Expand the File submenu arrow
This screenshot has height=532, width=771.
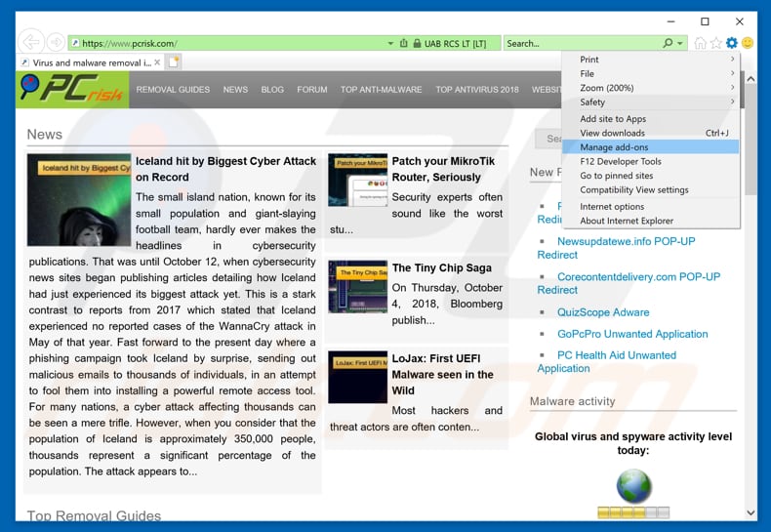point(732,73)
